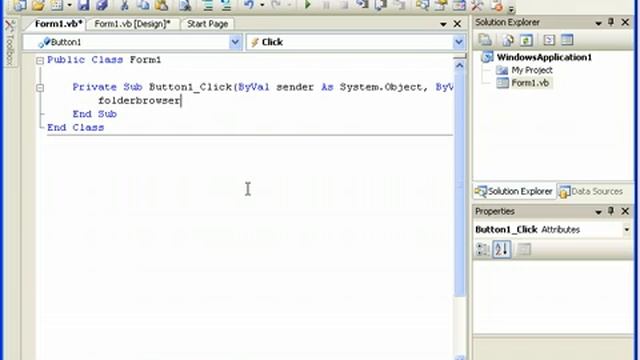Expand the auto-hidden Toolbox side tab
640x360 pixels.
[x=10, y=43]
